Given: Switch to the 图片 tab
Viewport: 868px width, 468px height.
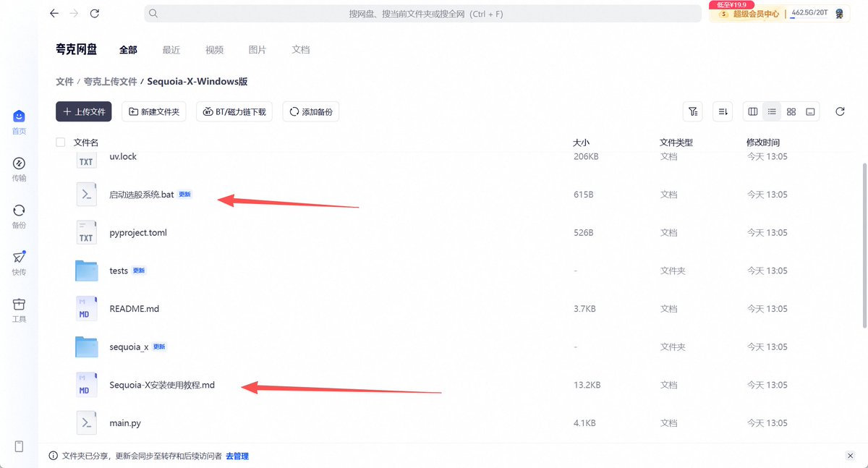Looking at the screenshot, I should click(258, 50).
